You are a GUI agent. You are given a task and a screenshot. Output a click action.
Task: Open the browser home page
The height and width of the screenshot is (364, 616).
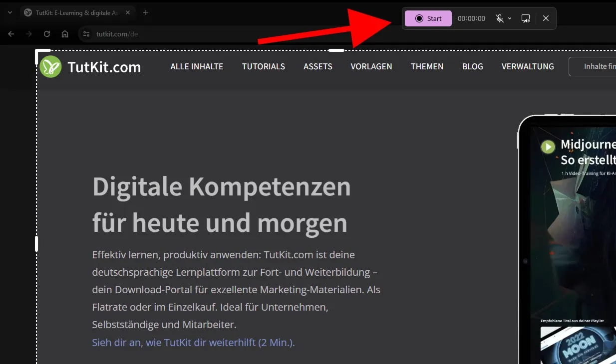point(65,34)
